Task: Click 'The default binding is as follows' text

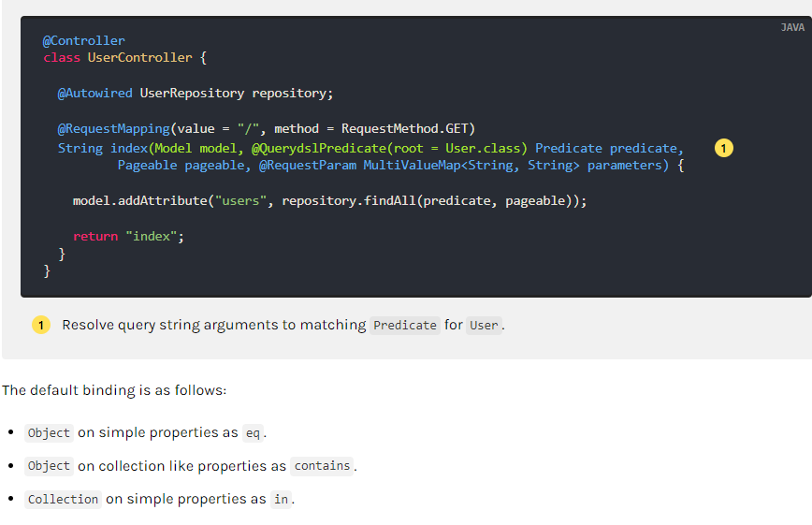Action: [x=113, y=389]
